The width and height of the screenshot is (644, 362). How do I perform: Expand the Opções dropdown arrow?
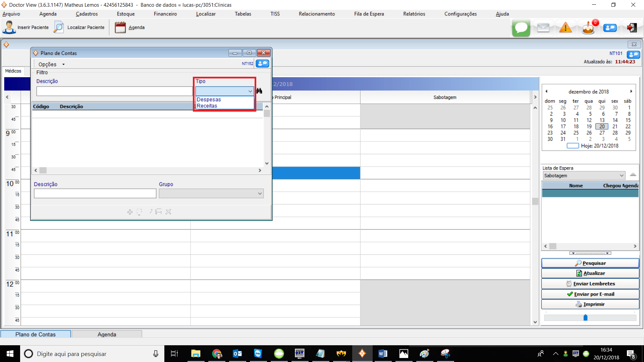[x=63, y=64]
